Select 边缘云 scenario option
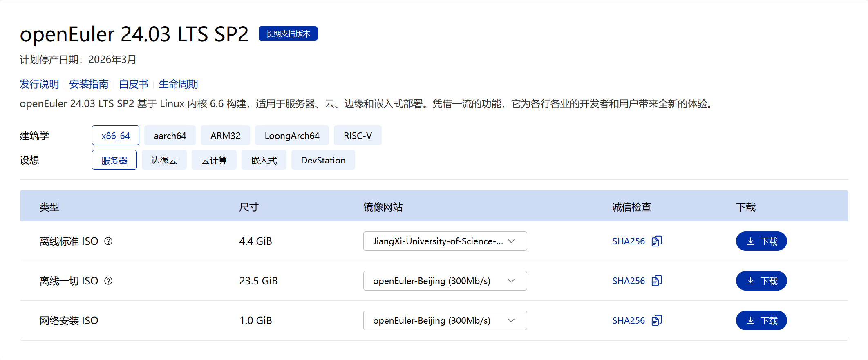 (x=164, y=160)
